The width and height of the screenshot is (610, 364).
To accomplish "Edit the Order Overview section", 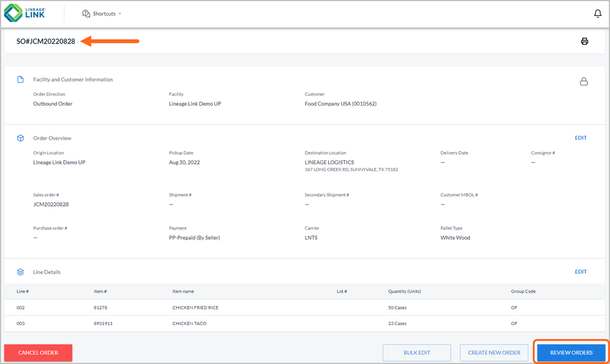I will (x=580, y=138).
